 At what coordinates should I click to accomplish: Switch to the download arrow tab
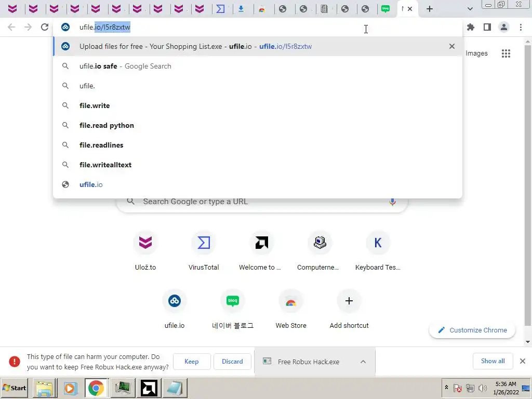click(241, 9)
